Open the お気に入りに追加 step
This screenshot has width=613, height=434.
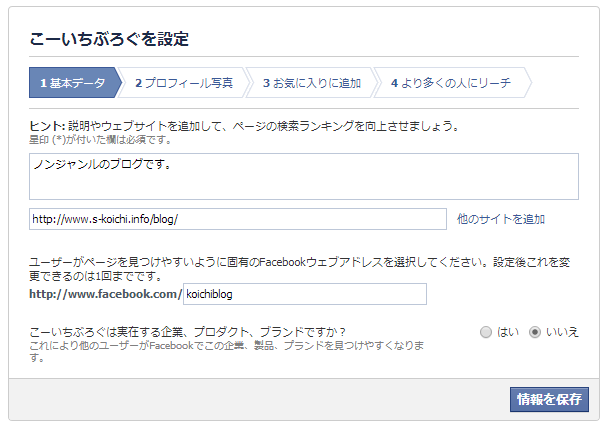pyautogui.click(x=310, y=83)
